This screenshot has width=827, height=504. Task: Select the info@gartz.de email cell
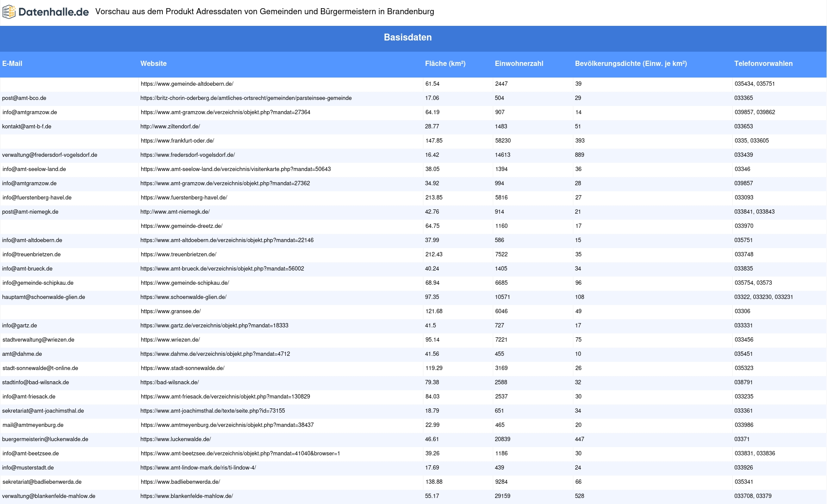(x=19, y=326)
